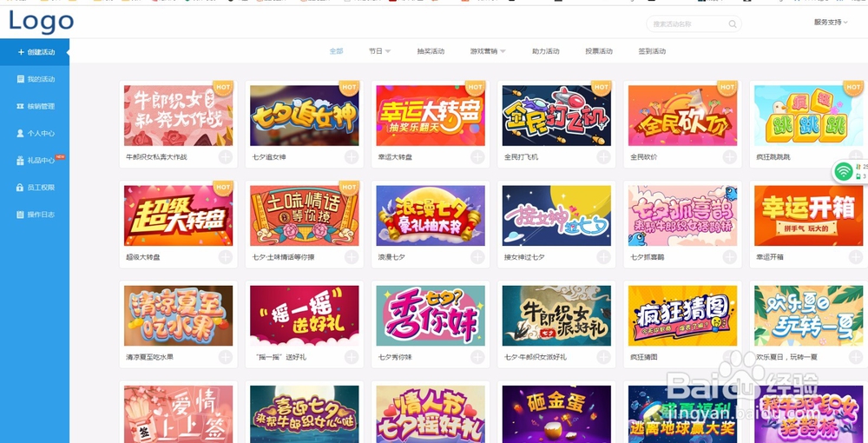The width and height of the screenshot is (868, 443).
Task: Click plus icon on 牛郎织女私奔大作战 card
Action: tap(226, 157)
